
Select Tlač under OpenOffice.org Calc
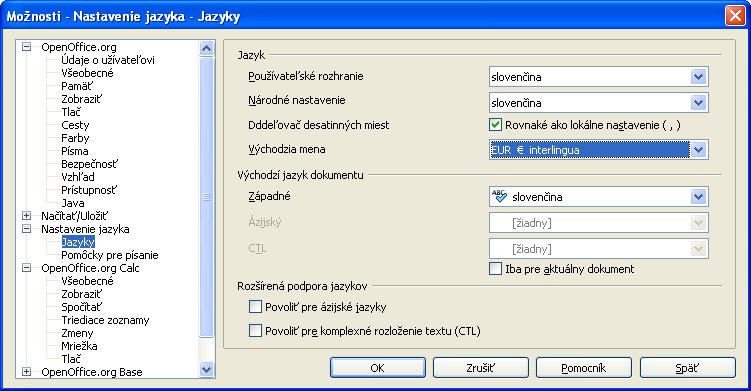point(71,358)
